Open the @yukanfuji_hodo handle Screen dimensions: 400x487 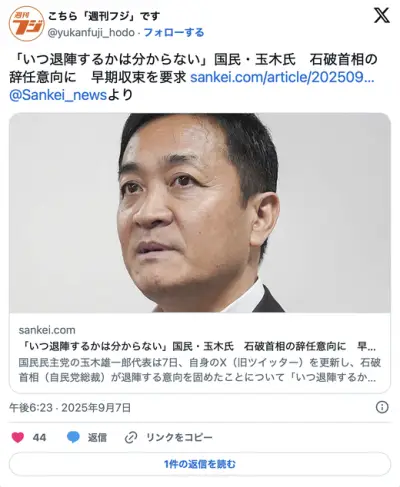[x=91, y=33]
